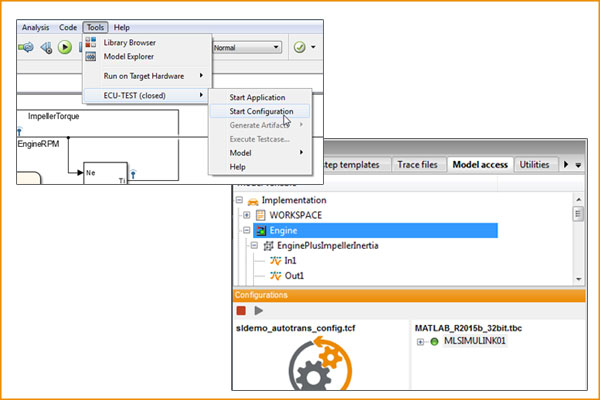This screenshot has height=400, width=600.
Task: Click the Model Explorer icon
Action: (x=91, y=57)
